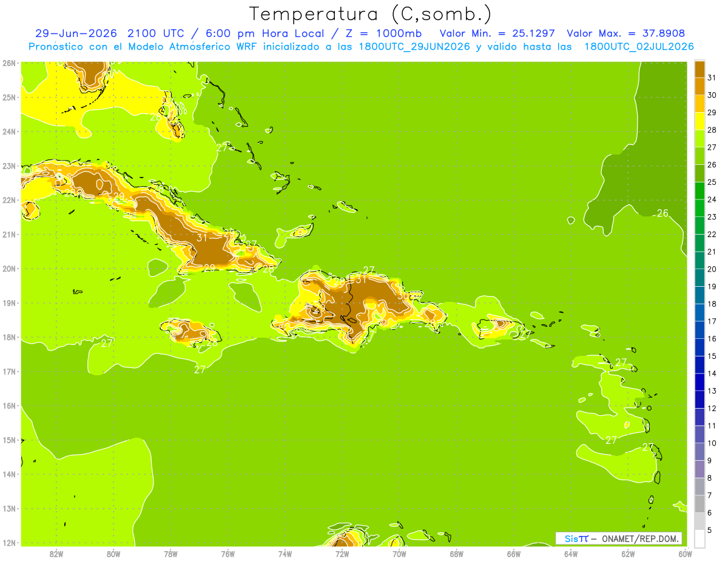This screenshot has width=728, height=562.
Task: Click the '14N' latitude axis label
Action: click(x=9, y=474)
